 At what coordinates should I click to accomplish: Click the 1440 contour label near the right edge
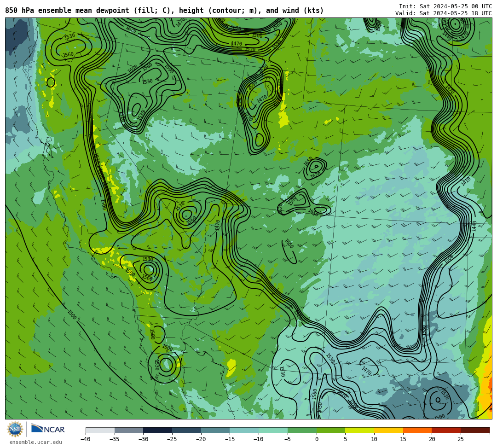(x=474, y=226)
